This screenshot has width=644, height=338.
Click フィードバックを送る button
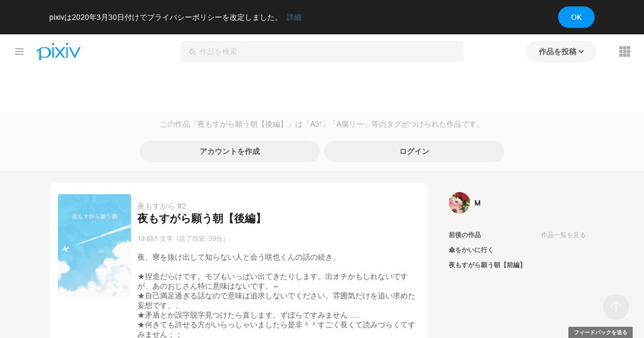pos(601,333)
